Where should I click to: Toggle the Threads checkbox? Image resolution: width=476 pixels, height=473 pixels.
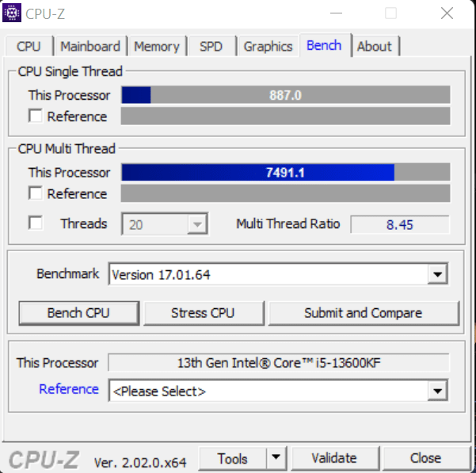tap(35, 223)
